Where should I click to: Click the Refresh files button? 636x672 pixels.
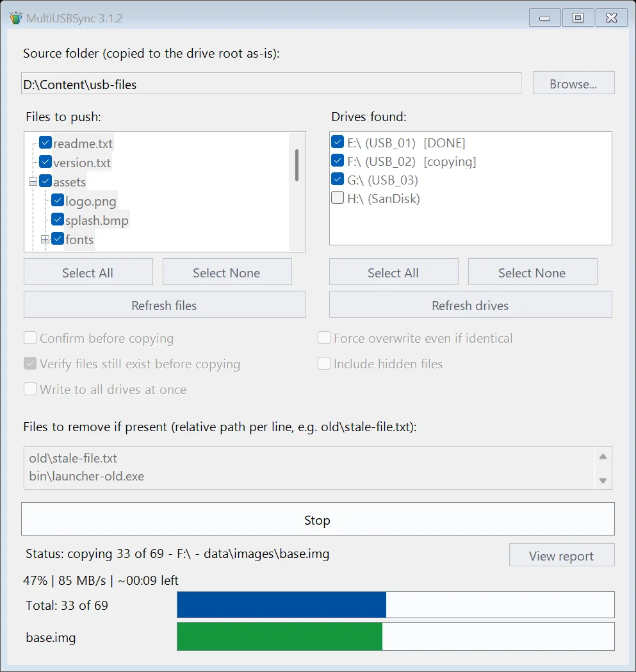click(165, 305)
